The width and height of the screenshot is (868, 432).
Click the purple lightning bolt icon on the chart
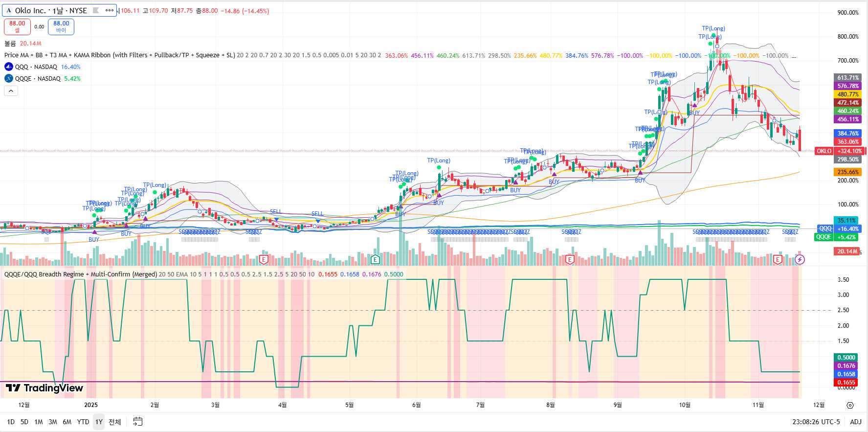pyautogui.click(x=800, y=259)
